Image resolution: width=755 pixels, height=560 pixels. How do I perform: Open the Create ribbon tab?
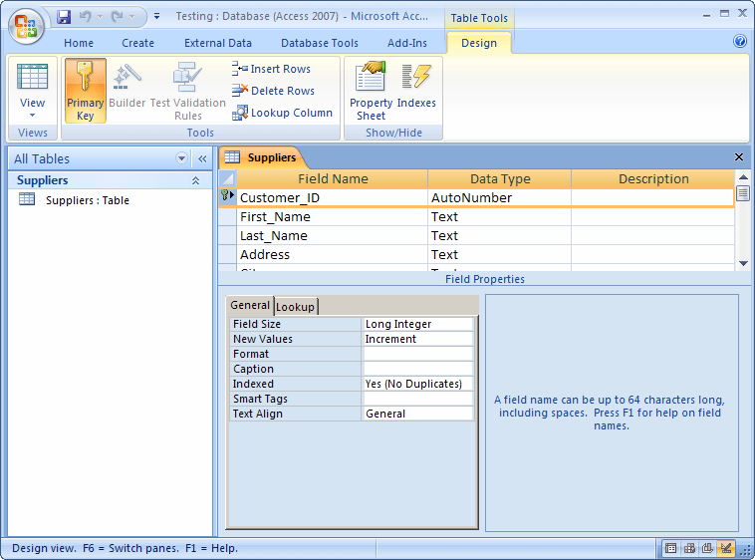pos(137,43)
